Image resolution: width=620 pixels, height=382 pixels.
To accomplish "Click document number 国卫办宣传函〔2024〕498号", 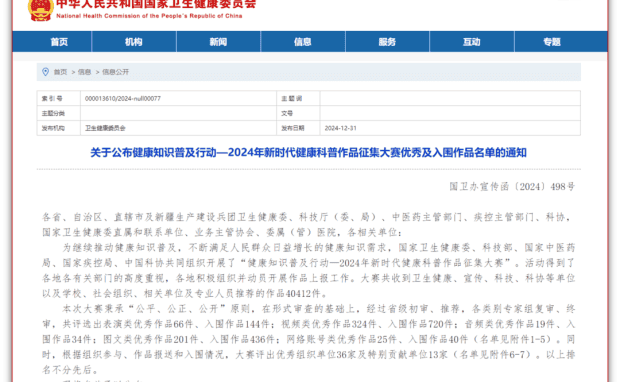I will coord(512,187).
